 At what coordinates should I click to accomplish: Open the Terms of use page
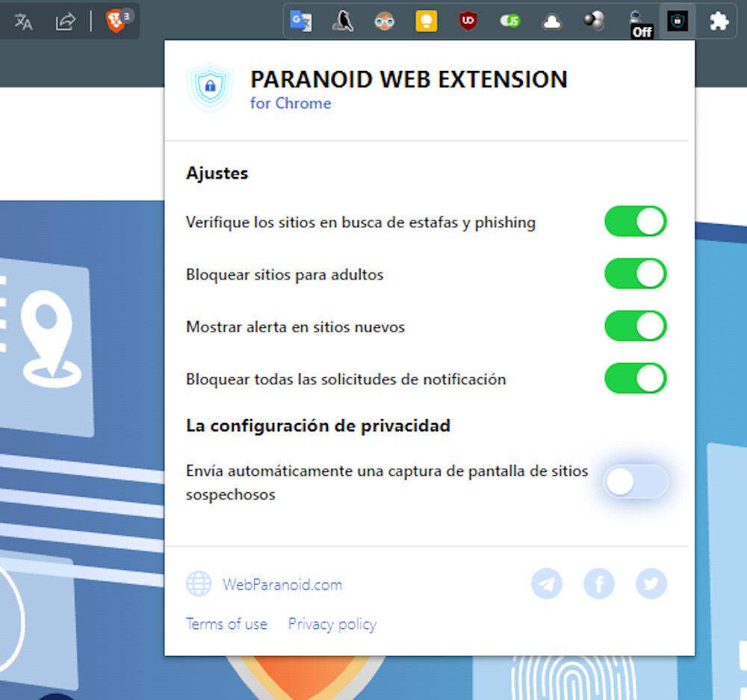(x=226, y=624)
